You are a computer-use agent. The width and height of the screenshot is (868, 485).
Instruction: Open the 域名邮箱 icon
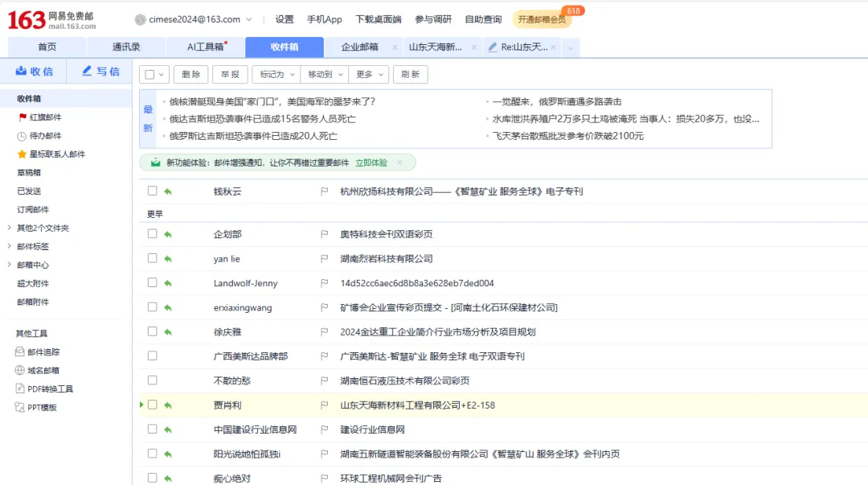(19, 369)
